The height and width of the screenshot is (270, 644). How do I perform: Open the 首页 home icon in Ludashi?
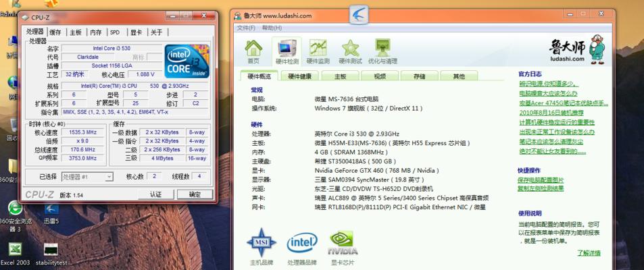coord(253,52)
